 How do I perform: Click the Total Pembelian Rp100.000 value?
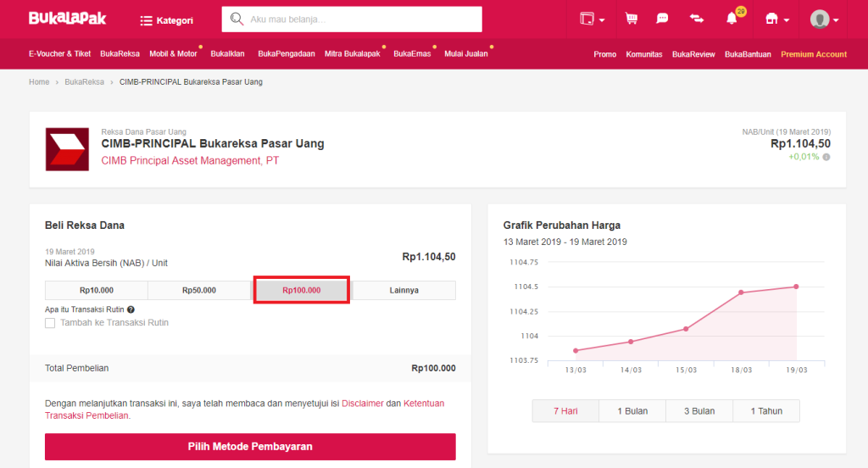tap(433, 368)
